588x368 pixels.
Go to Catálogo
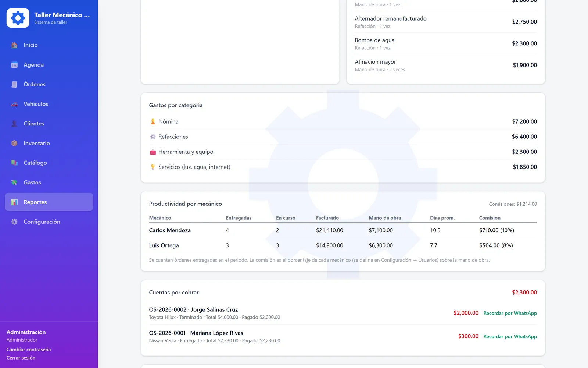(49, 163)
